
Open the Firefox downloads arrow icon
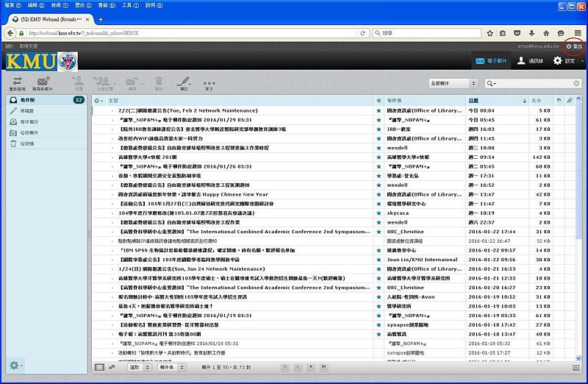coord(531,33)
